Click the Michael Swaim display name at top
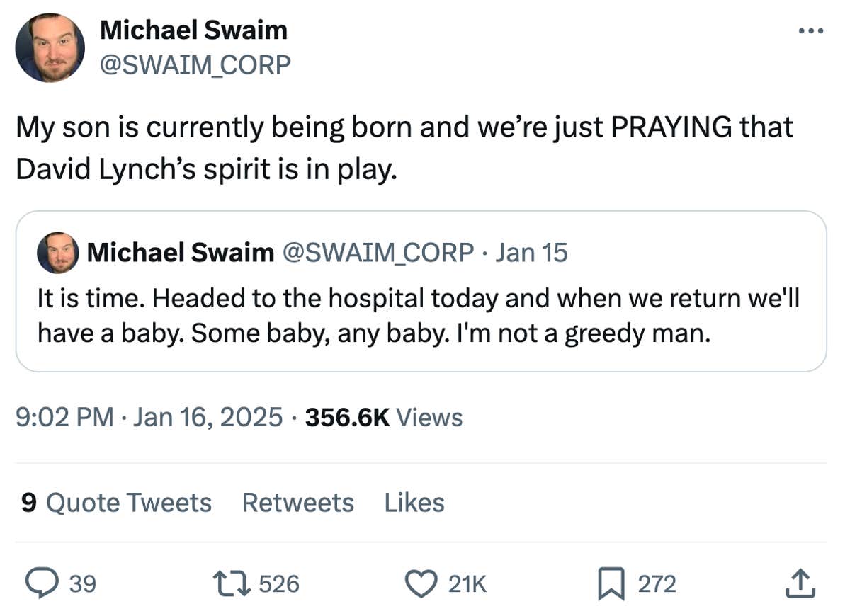850x616 pixels. 193,30
